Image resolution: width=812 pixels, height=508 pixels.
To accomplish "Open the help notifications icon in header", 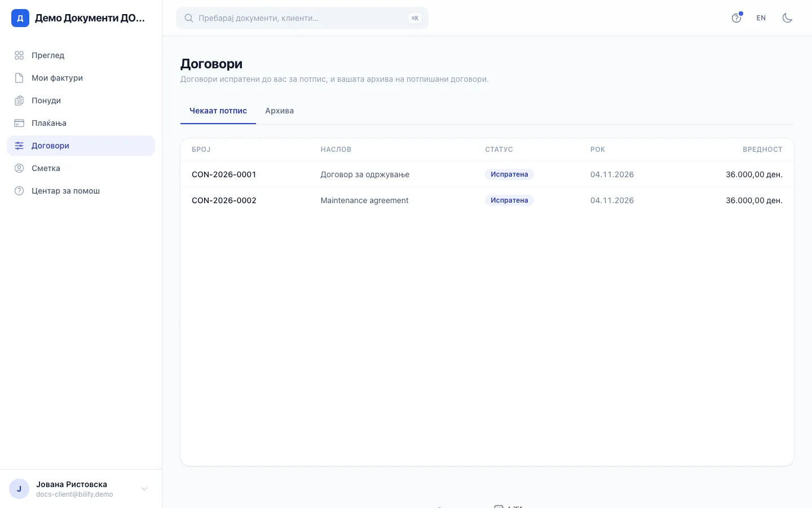I will tap(736, 18).
